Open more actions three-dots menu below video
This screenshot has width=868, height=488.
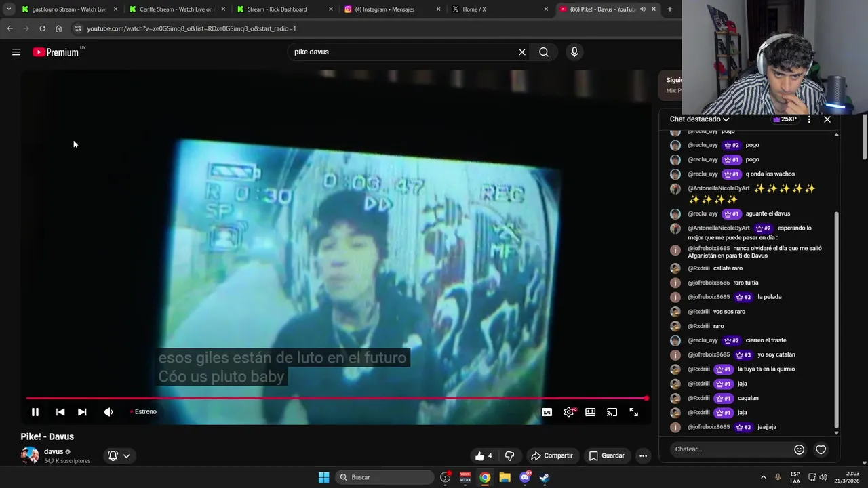pos(643,455)
